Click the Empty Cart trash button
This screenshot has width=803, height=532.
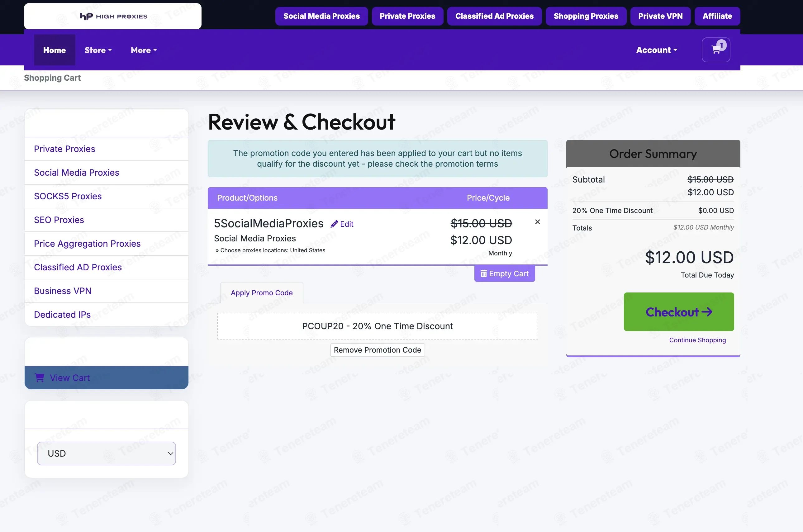[x=505, y=273]
